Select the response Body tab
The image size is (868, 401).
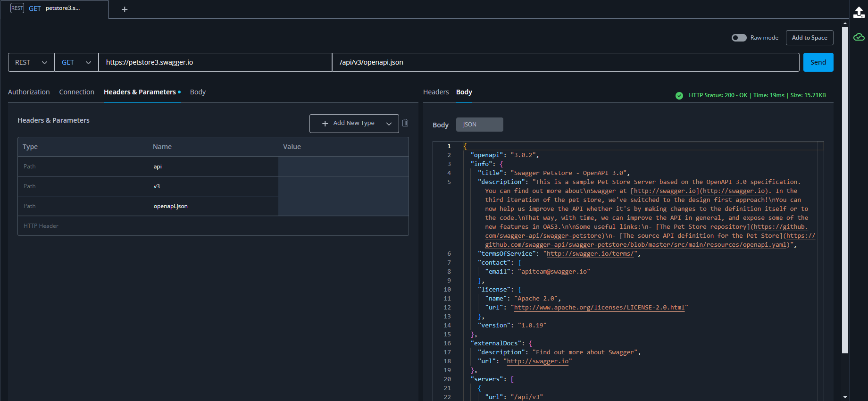(x=464, y=92)
